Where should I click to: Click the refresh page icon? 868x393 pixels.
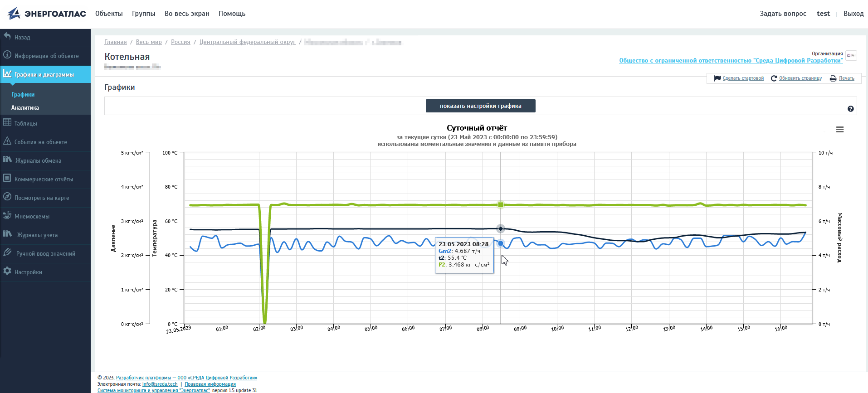(x=774, y=78)
